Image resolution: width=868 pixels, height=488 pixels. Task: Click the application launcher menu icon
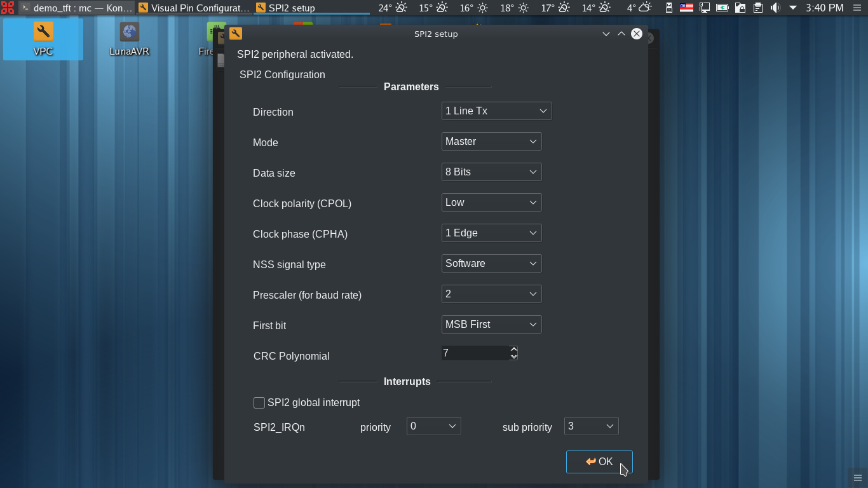coord(8,8)
